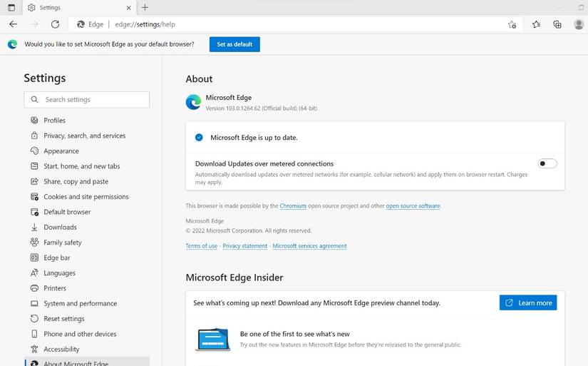Refresh the current page
The height and width of the screenshot is (366, 588).
tap(55, 24)
